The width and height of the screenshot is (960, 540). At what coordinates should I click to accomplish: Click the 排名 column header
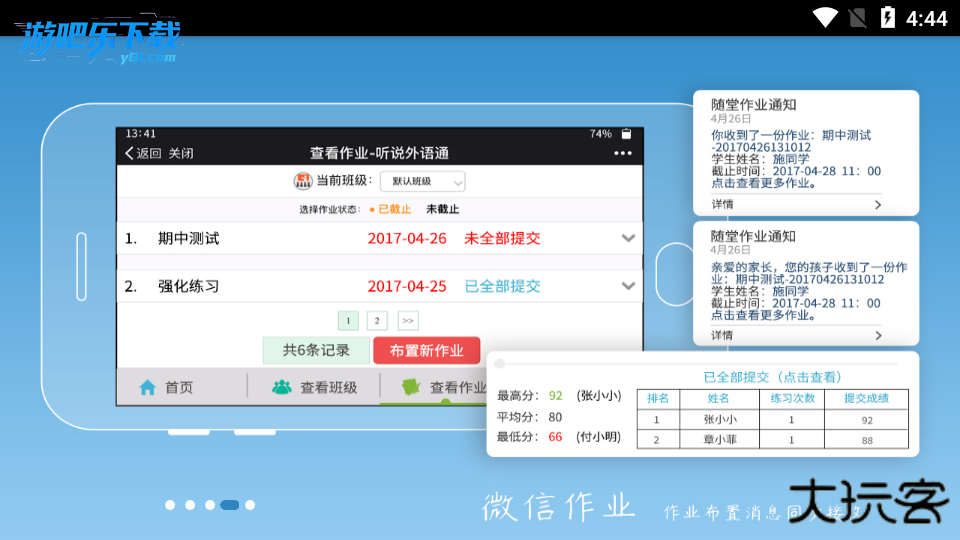[x=658, y=399]
